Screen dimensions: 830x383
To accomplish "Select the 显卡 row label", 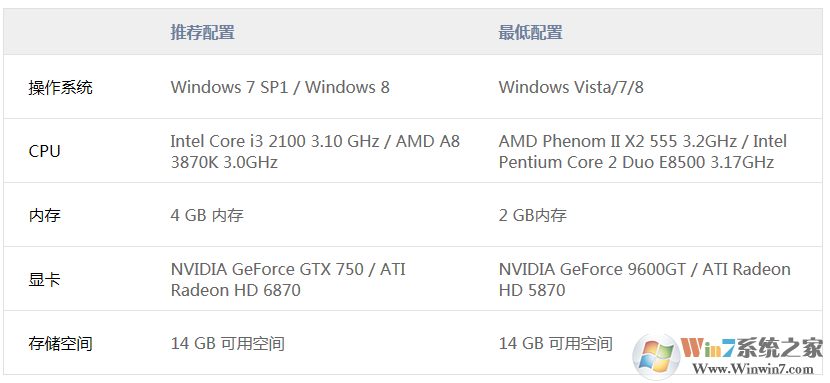I will point(44,279).
